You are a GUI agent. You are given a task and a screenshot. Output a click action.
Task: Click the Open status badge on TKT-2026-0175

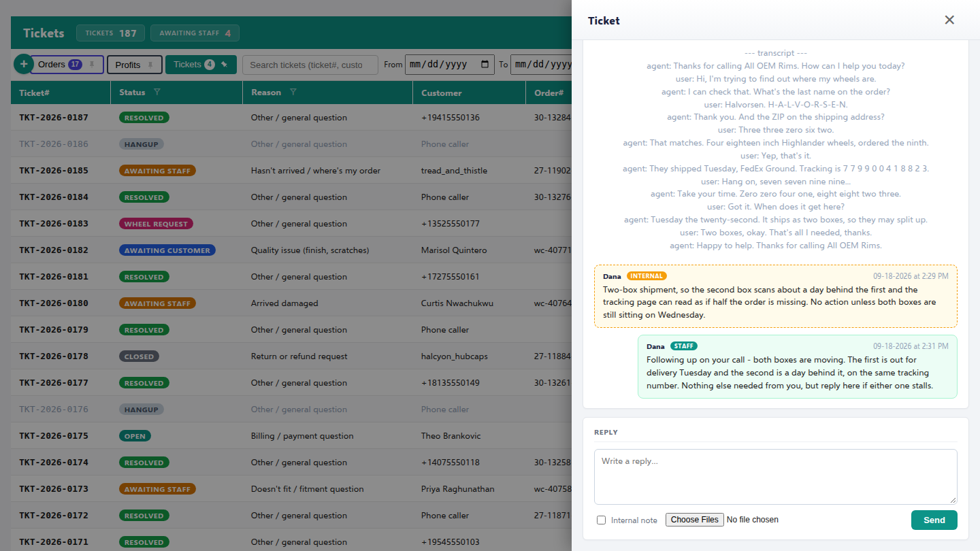tap(135, 436)
